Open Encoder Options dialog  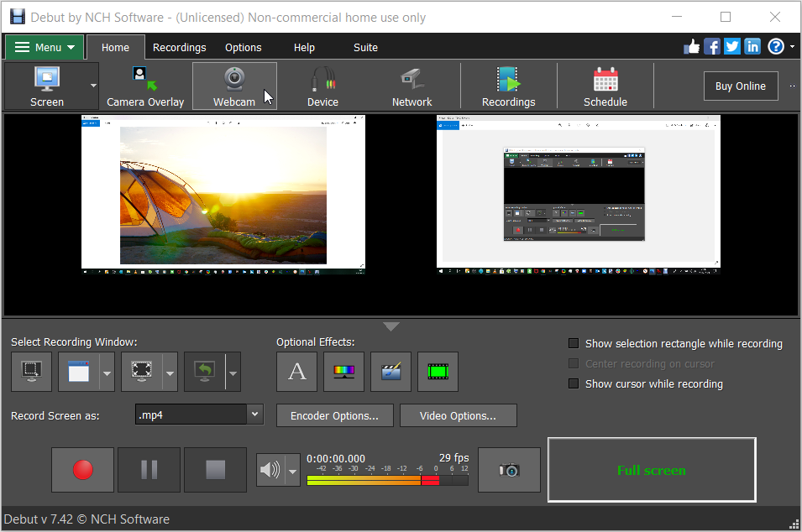pyautogui.click(x=335, y=416)
